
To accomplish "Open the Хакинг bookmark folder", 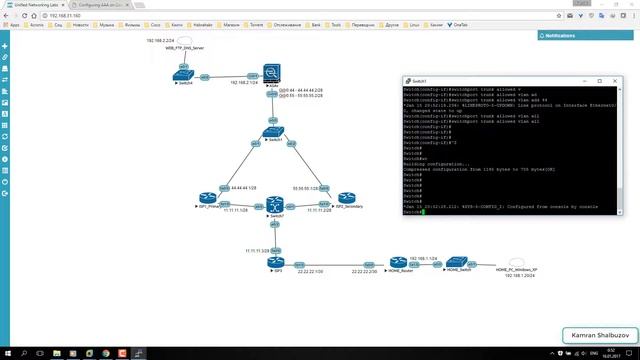I will (433, 25).
